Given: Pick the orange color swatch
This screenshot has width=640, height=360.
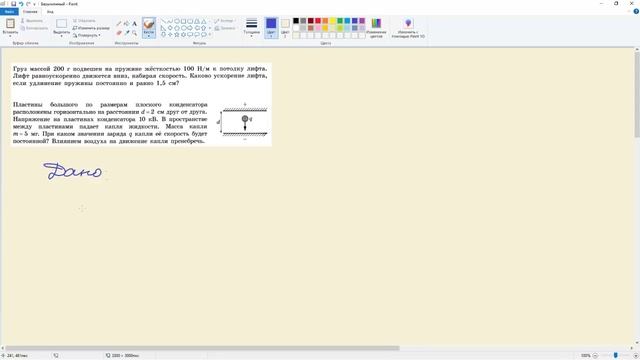Looking at the screenshot, I should (x=325, y=21).
